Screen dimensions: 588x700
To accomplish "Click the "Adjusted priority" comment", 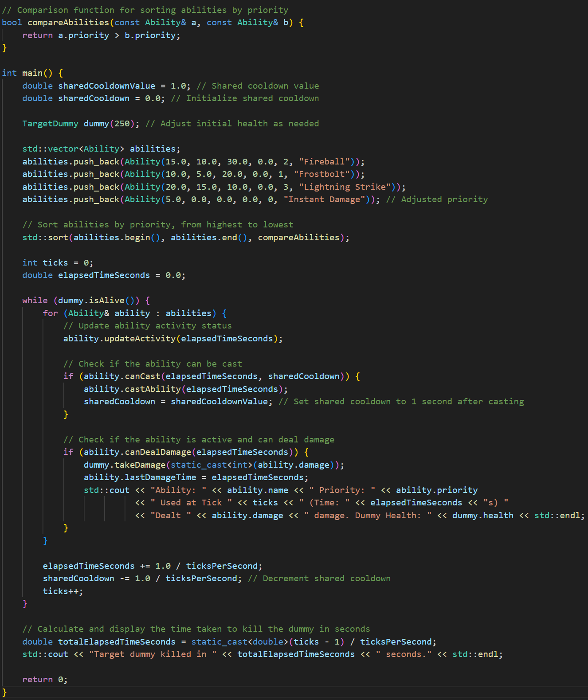I will pyautogui.click(x=444, y=199).
